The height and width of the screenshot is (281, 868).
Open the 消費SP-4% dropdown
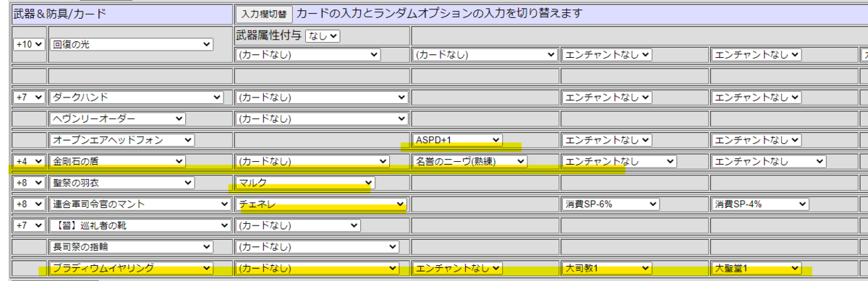pyautogui.click(x=759, y=204)
